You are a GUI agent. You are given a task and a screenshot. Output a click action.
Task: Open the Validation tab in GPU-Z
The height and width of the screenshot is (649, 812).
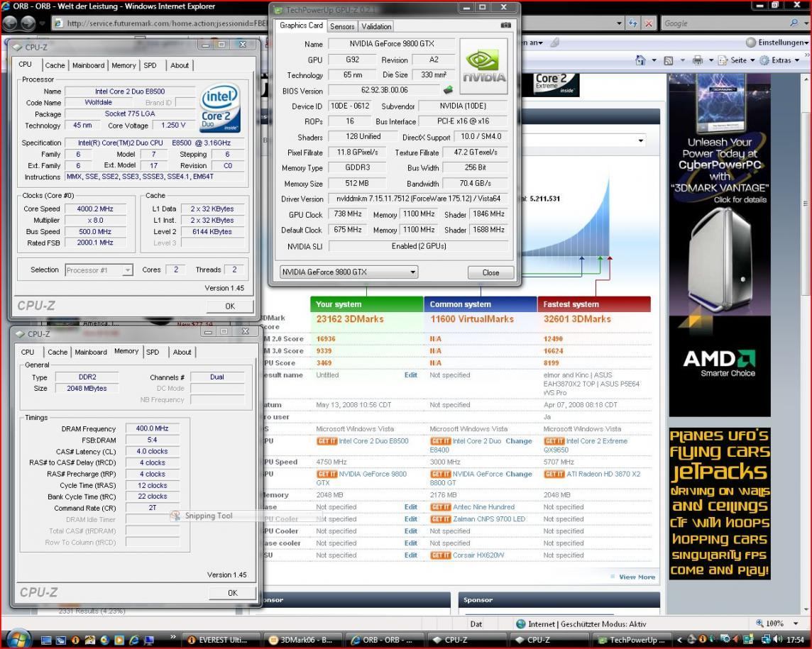[x=376, y=26]
